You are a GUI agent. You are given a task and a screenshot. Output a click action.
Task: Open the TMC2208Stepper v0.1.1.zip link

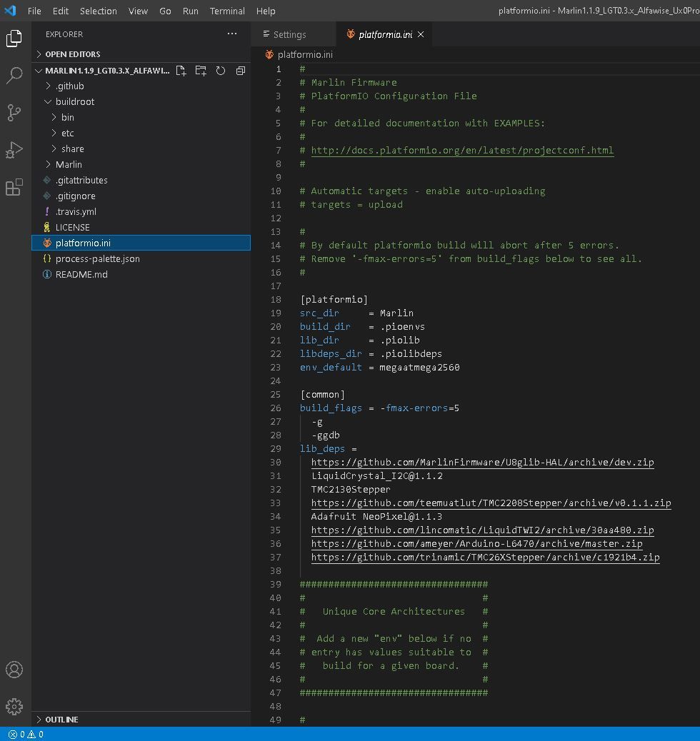coord(491,503)
